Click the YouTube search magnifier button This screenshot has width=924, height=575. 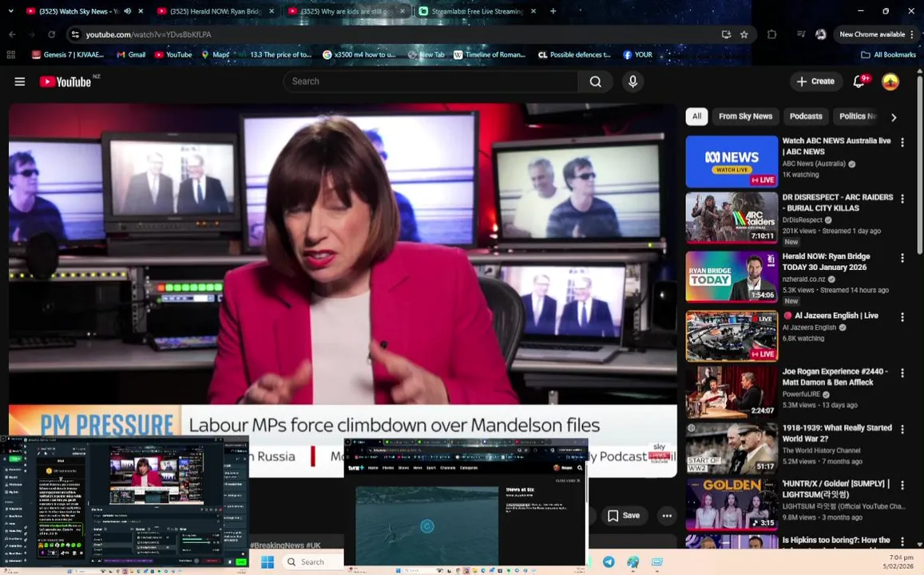596,81
